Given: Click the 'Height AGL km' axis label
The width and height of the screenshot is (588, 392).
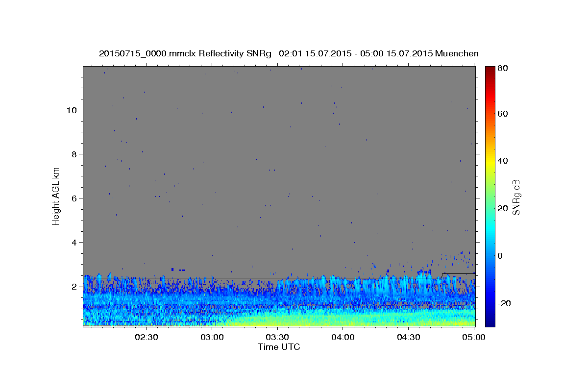Looking at the screenshot, I should click(x=56, y=196).
